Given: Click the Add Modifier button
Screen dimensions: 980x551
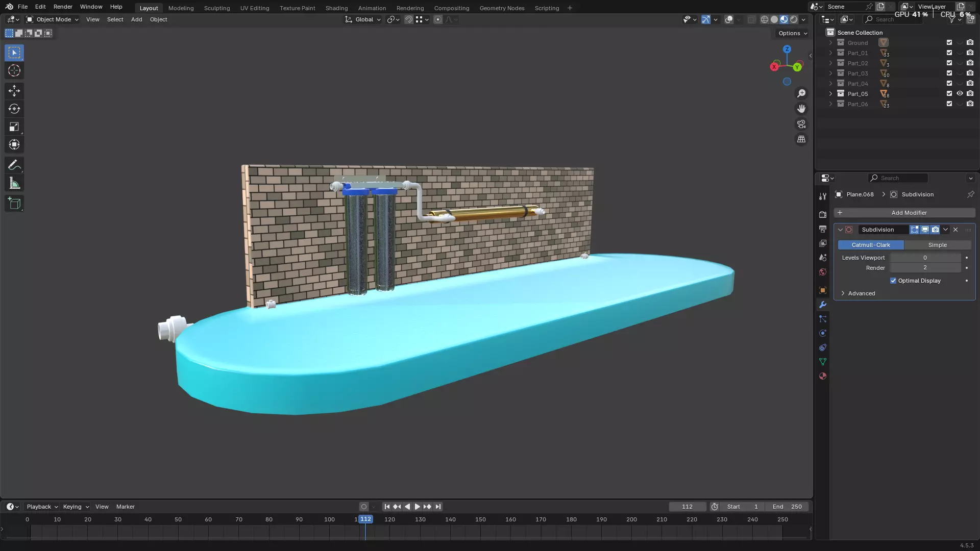Looking at the screenshot, I should 904,213.
